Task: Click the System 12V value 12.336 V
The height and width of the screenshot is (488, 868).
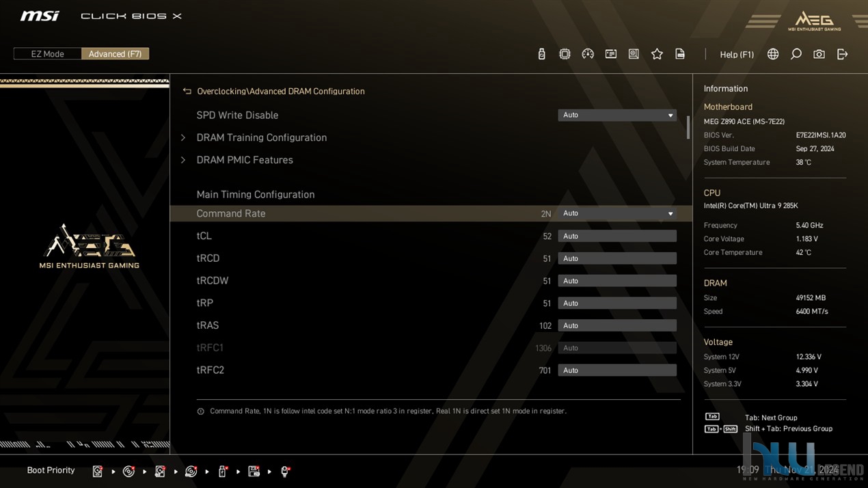Action: [x=809, y=357]
